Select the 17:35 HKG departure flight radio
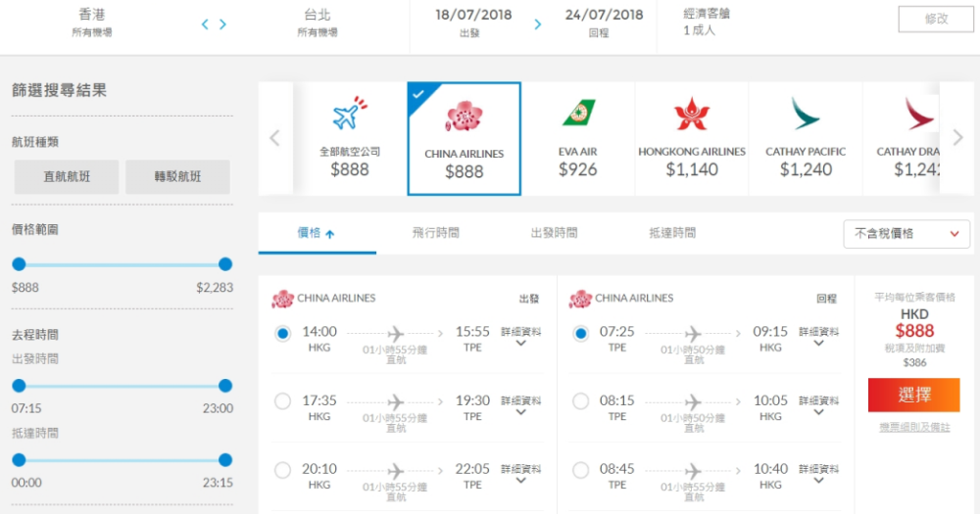980x514 pixels. (x=282, y=401)
